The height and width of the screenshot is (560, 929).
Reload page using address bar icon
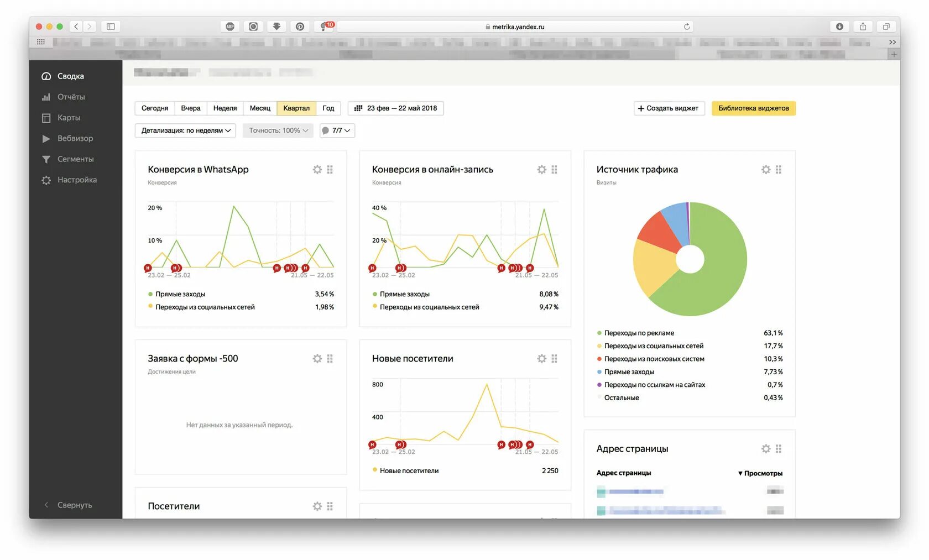pos(687,27)
